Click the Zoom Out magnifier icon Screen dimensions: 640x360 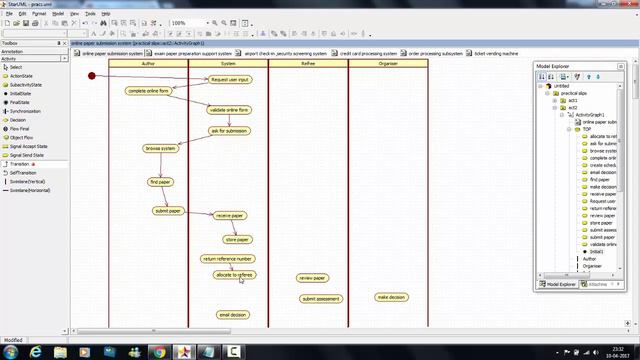(x=224, y=23)
